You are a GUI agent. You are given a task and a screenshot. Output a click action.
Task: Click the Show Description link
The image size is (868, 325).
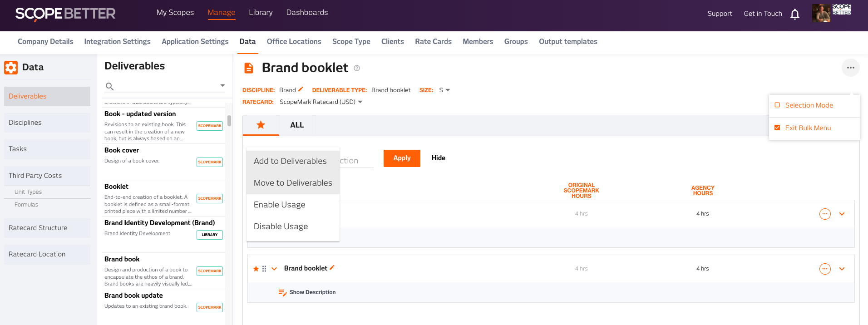[312, 292]
